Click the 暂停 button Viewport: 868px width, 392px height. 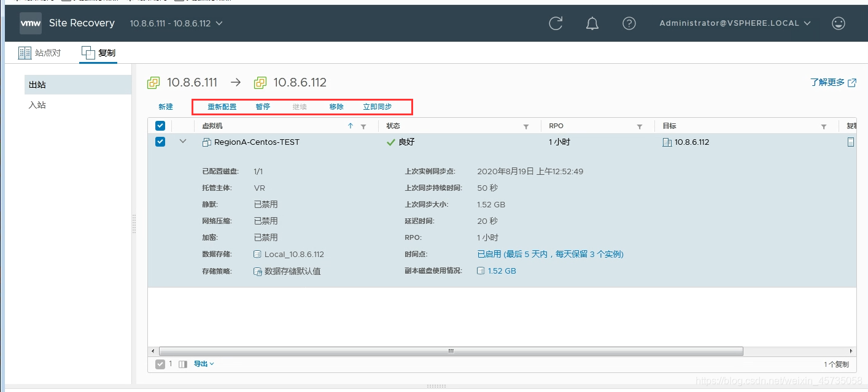[x=263, y=107]
